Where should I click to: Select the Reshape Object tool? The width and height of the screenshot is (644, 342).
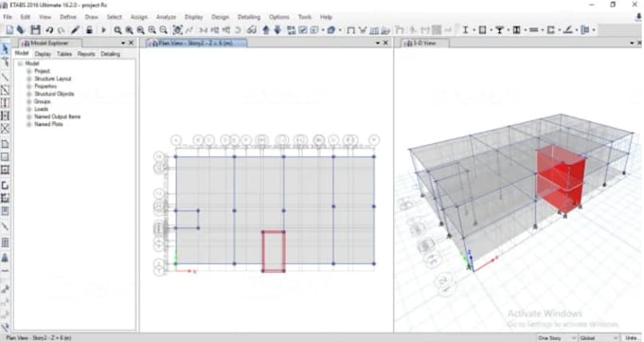tap(6, 63)
